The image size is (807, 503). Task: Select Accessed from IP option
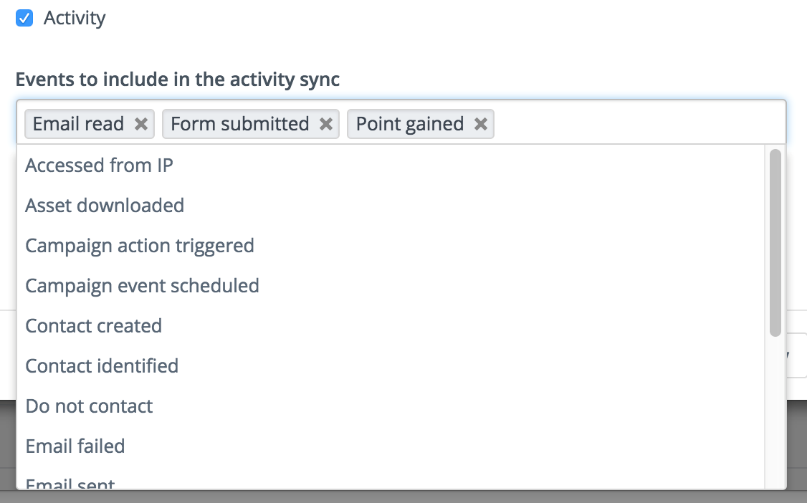[99, 165]
